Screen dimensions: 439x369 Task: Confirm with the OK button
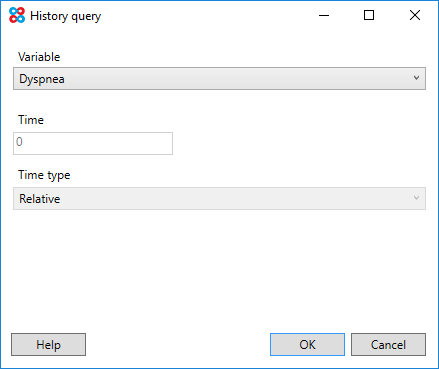[x=307, y=344]
